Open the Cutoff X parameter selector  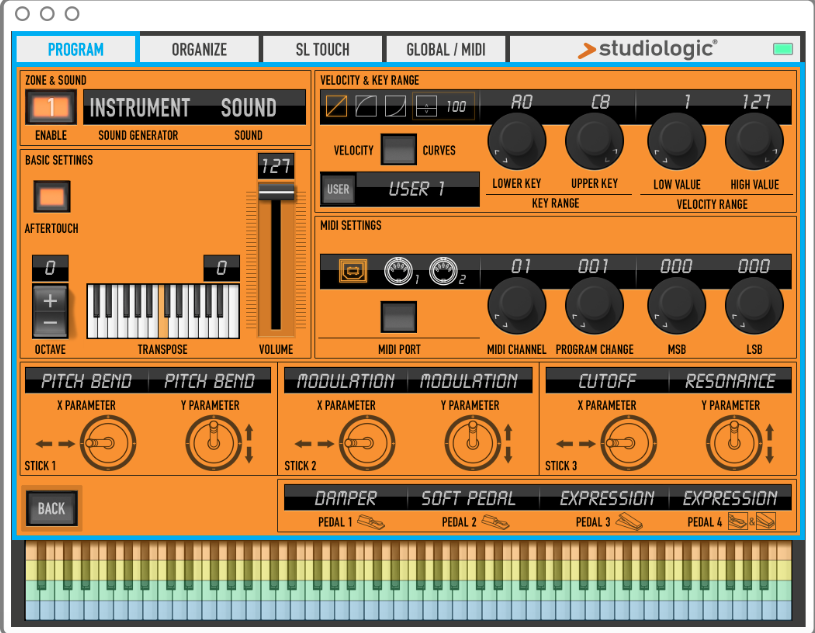(x=607, y=381)
